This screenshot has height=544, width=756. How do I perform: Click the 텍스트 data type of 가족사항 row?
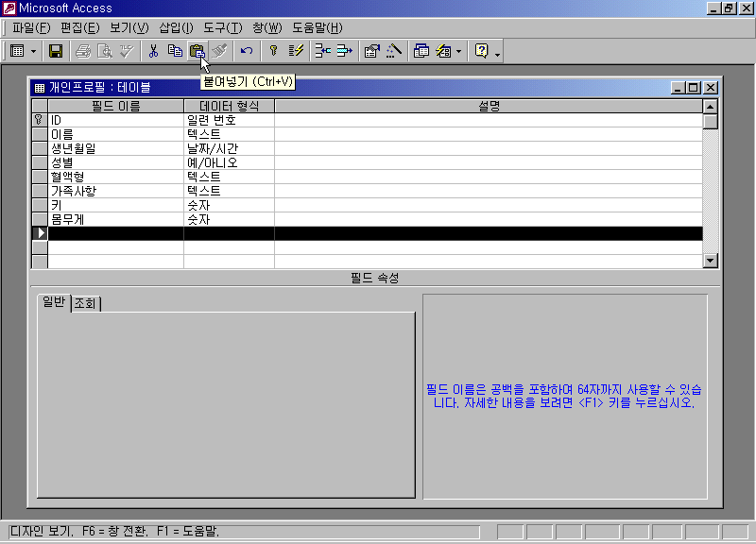coord(229,191)
